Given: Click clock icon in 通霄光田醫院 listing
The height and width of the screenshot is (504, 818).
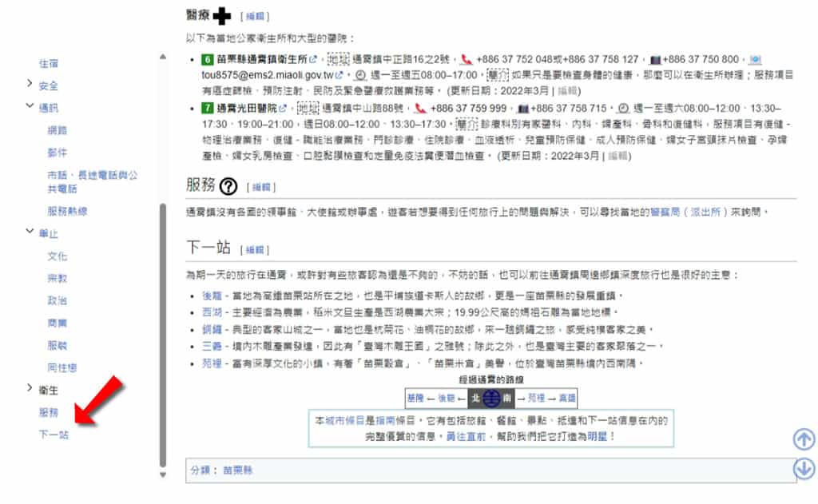Looking at the screenshot, I should (623, 108).
